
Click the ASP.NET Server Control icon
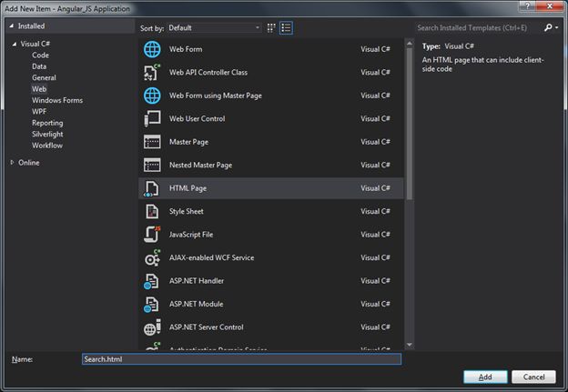click(152, 327)
